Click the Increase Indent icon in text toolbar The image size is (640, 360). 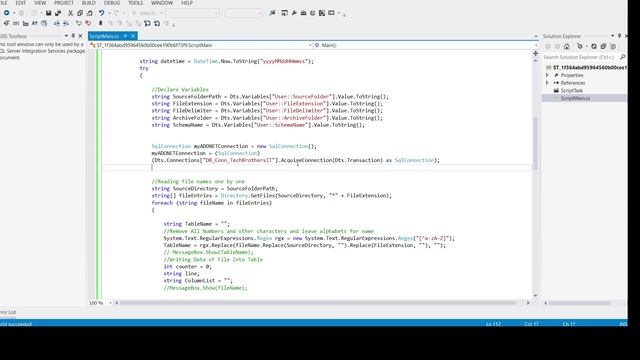coord(66,23)
